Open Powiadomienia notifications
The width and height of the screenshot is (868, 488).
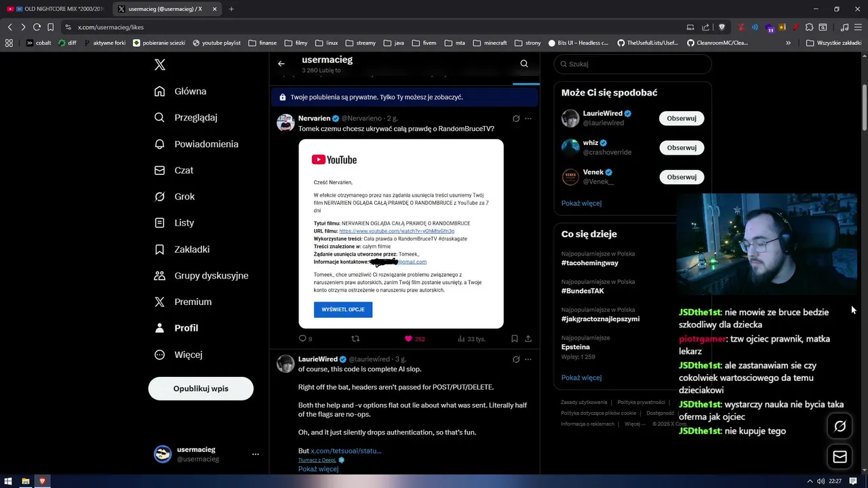coord(196,144)
